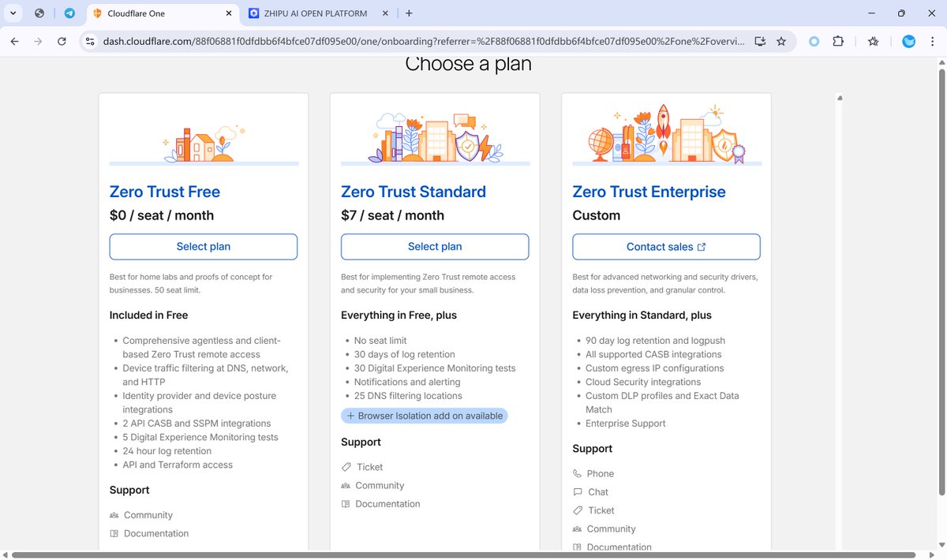
Task: Click the 'Custom' price label
Action: point(596,215)
